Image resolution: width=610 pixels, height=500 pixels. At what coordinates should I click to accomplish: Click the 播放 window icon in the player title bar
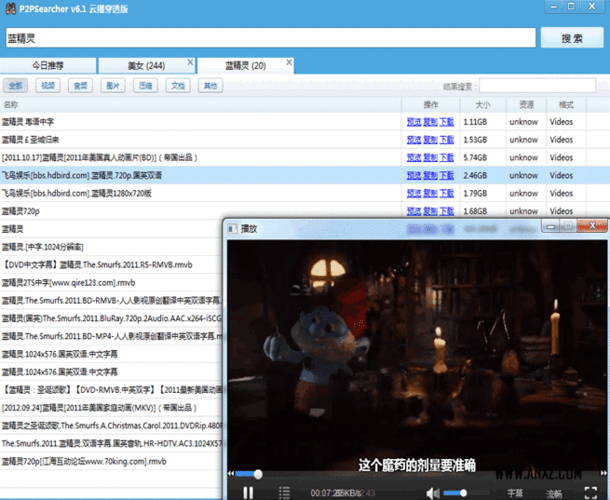[x=232, y=228]
